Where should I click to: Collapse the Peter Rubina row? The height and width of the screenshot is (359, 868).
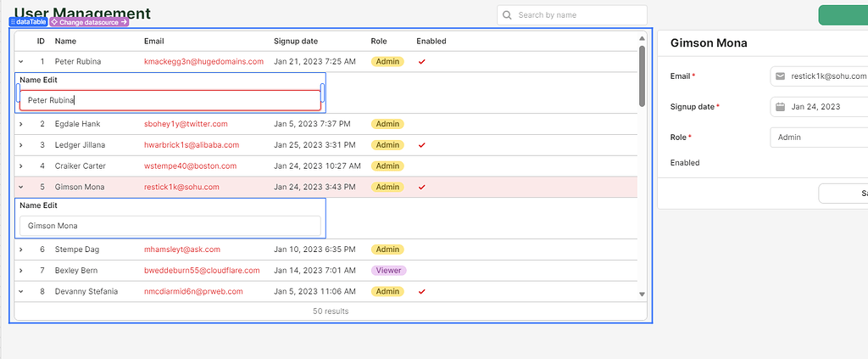click(21, 62)
